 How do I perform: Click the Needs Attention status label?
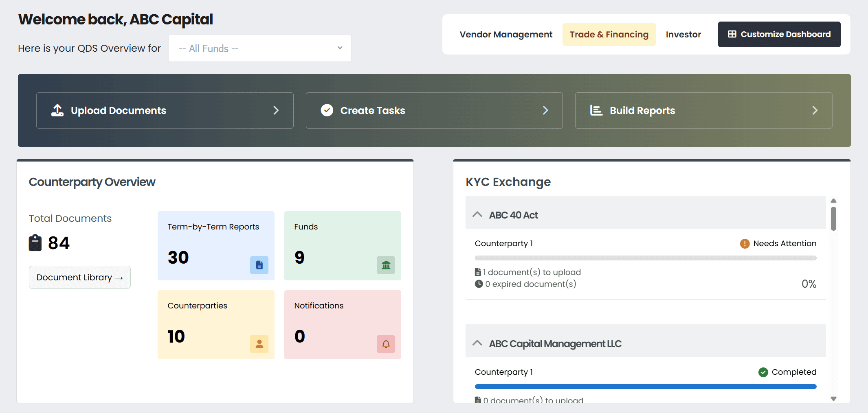click(784, 243)
